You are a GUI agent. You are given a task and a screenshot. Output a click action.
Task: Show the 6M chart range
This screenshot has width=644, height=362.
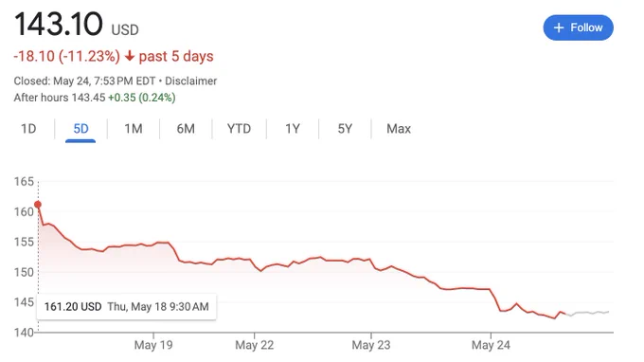(186, 129)
